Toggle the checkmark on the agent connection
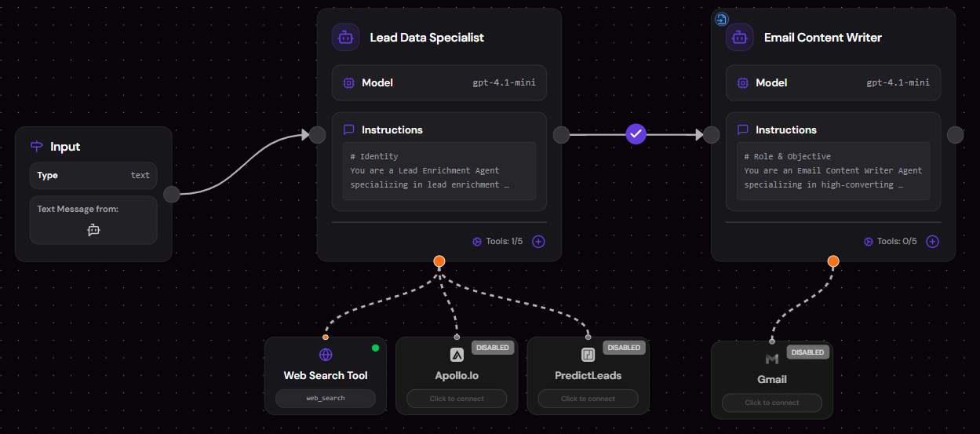The height and width of the screenshot is (434, 980). (636, 134)
